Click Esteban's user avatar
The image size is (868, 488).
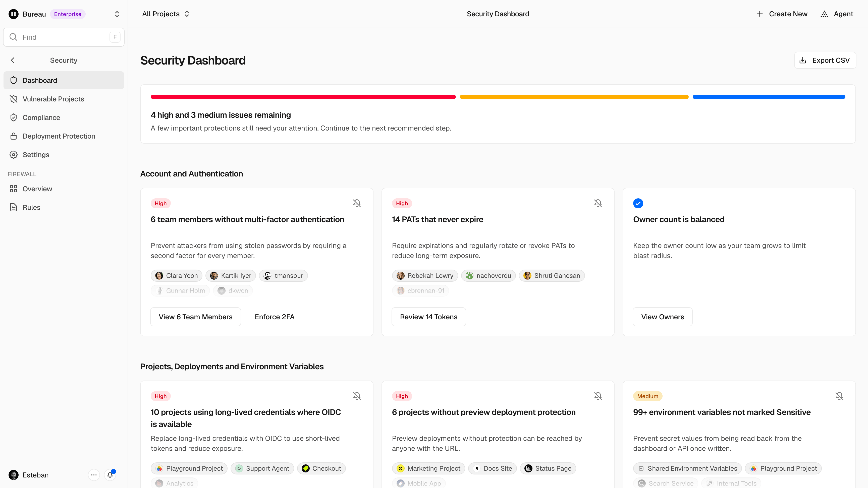coord(14,475)
